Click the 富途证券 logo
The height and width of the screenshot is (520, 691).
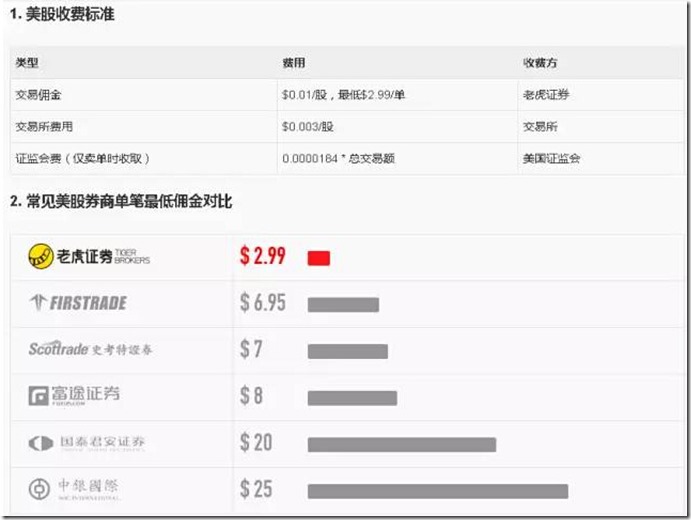click(x=74, y=395)
